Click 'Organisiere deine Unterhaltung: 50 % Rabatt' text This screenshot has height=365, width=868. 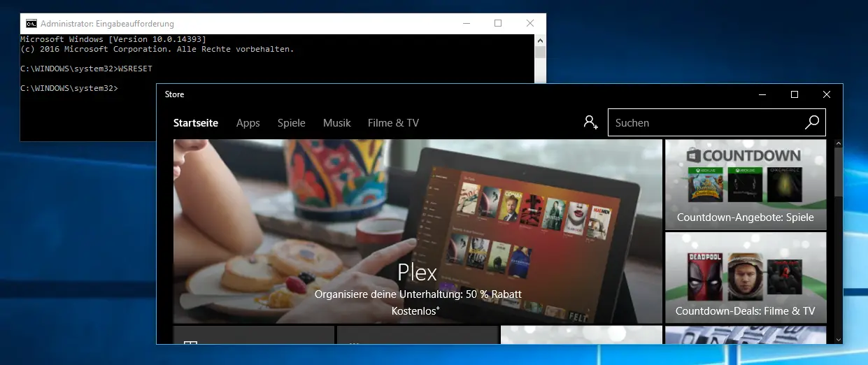418,294
